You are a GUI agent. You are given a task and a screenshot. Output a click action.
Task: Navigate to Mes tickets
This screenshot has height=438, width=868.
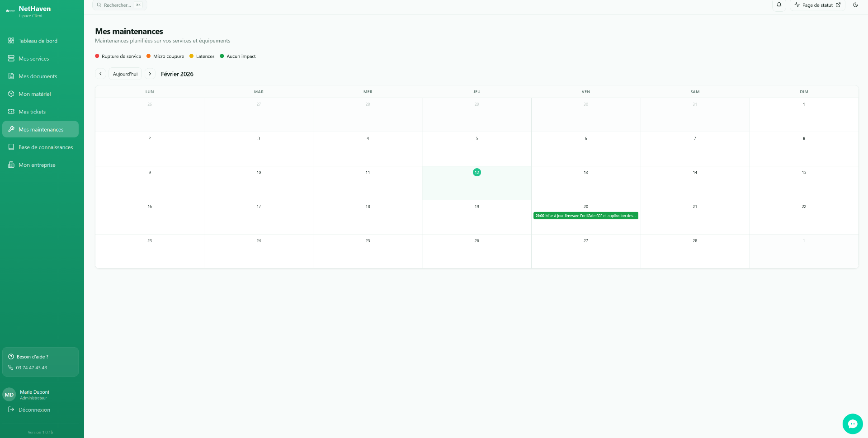(40, 112)
